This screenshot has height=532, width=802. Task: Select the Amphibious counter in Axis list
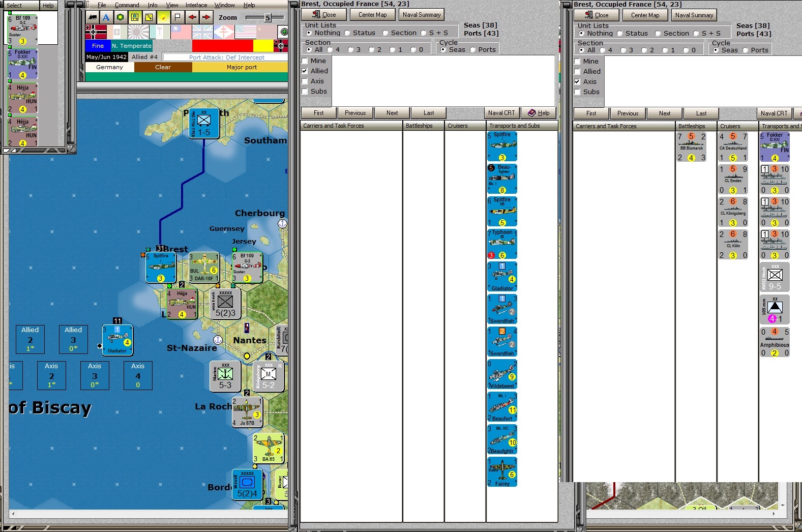tap(775, 342)
